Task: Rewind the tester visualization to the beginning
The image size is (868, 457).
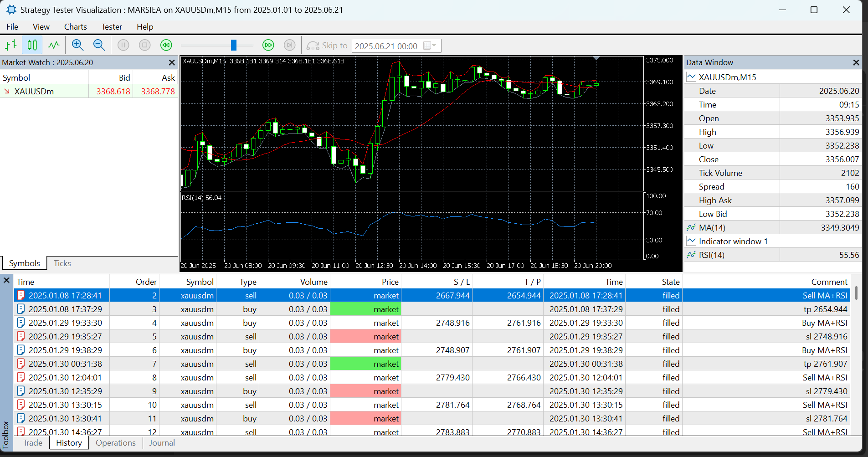Action: point(166,45)
